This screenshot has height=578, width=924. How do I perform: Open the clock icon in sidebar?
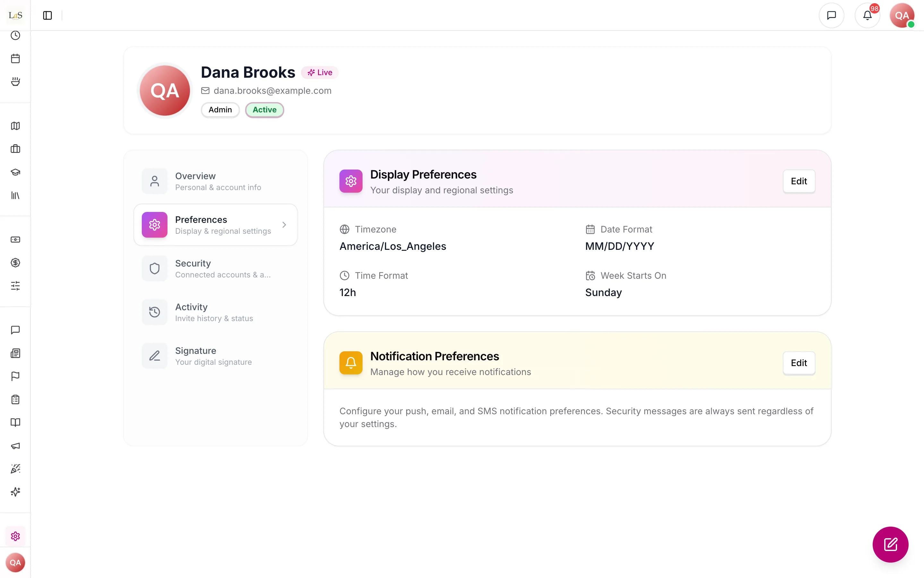click(15, 36)
